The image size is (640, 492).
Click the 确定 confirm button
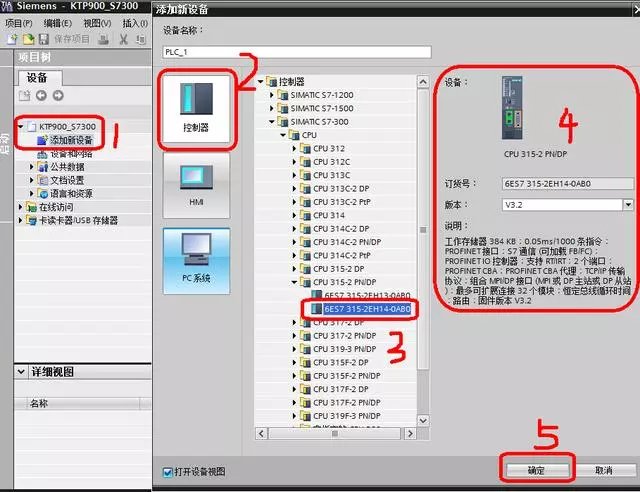[x=536, y=470]
